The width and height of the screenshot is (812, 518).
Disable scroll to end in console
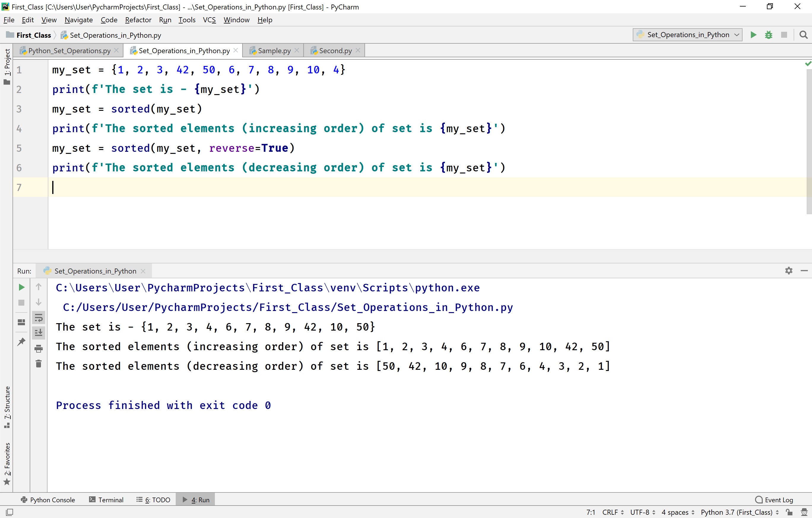[39, 332]
